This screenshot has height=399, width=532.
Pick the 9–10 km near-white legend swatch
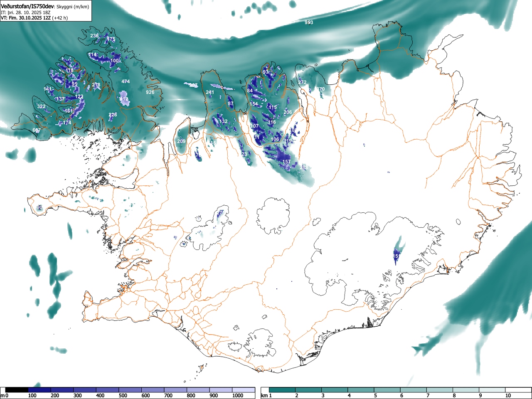pos(493,390)
